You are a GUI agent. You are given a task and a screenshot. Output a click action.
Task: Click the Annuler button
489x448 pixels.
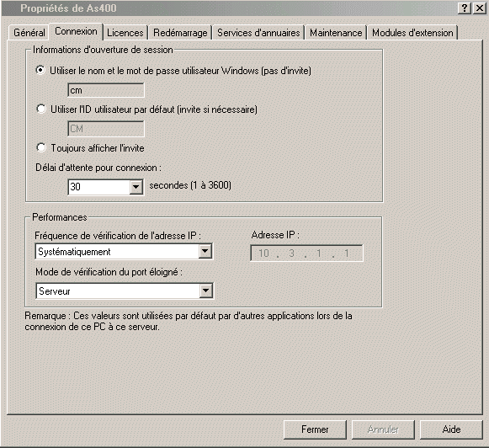pos(383,429)
